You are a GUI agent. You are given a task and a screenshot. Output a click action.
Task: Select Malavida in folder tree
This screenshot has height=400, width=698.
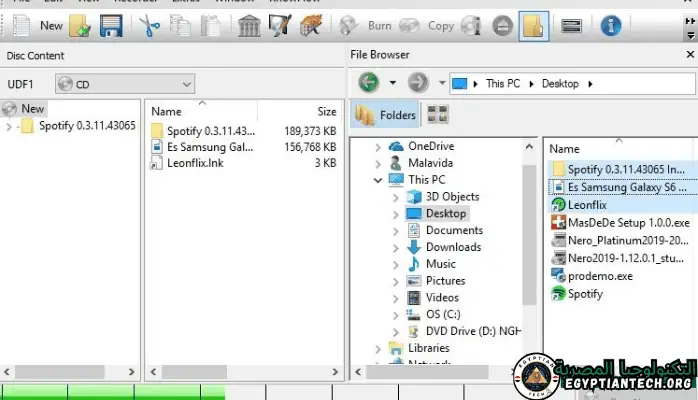pyautogui.click(x=430, y=163)
